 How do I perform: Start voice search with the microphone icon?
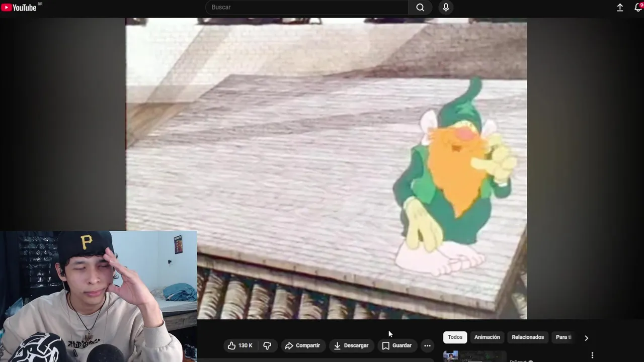click(446, 8)
